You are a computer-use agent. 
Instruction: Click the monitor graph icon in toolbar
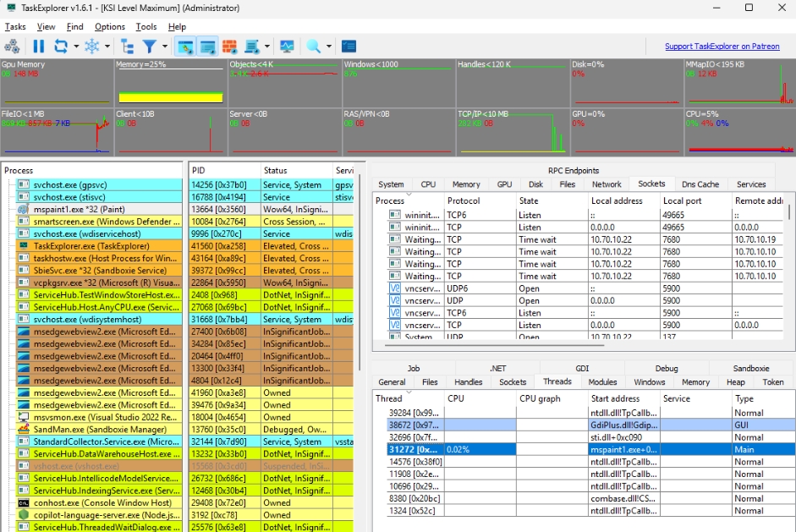(287, 47)
